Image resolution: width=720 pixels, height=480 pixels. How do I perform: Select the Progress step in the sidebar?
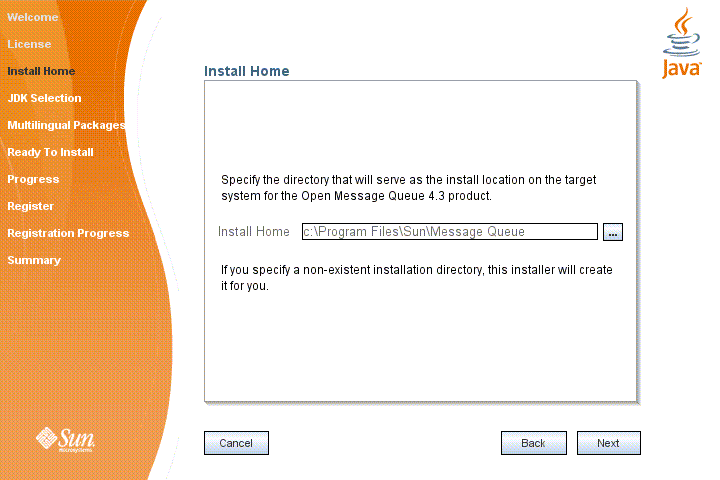click(x=33, y=179)
